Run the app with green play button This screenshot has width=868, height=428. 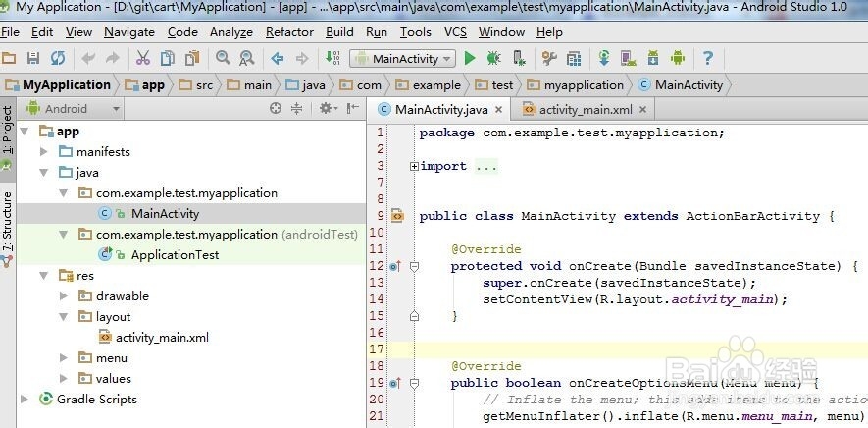pyautogui.click(x=470, y=58)
